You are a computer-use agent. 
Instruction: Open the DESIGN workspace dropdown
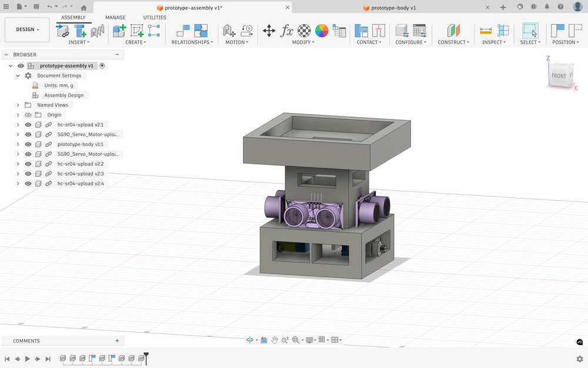[27, 29]
